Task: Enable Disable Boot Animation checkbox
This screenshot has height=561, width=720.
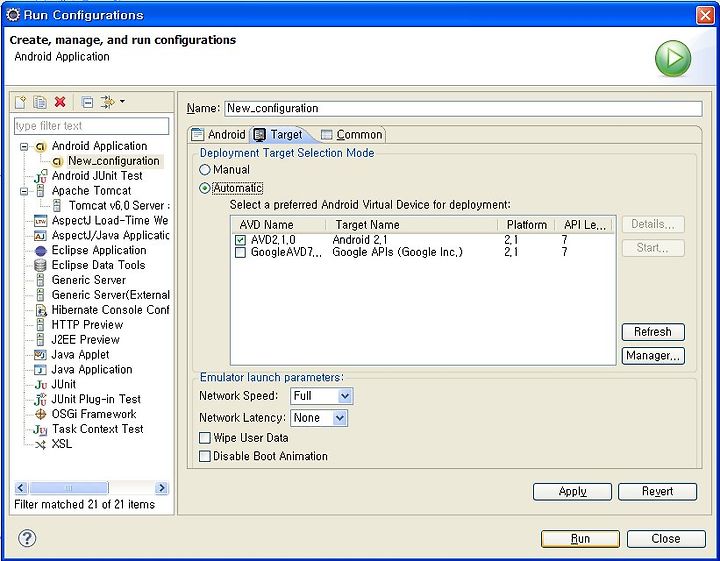Action: tap(205, 456)
